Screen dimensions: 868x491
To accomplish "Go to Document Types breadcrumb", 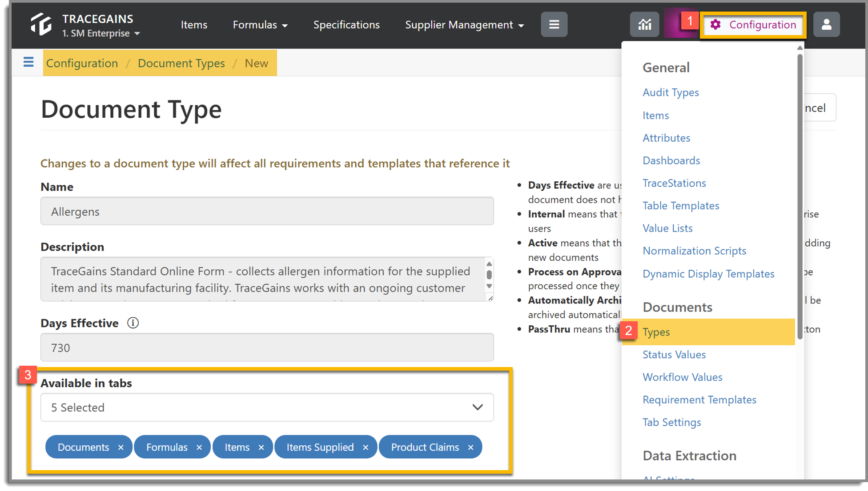I will (x=181, y=63).
